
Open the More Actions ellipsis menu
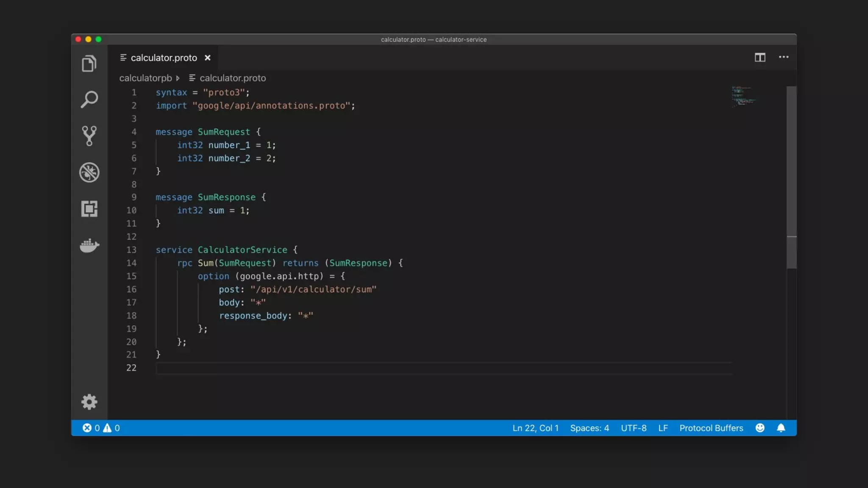(x=784, y=57)
